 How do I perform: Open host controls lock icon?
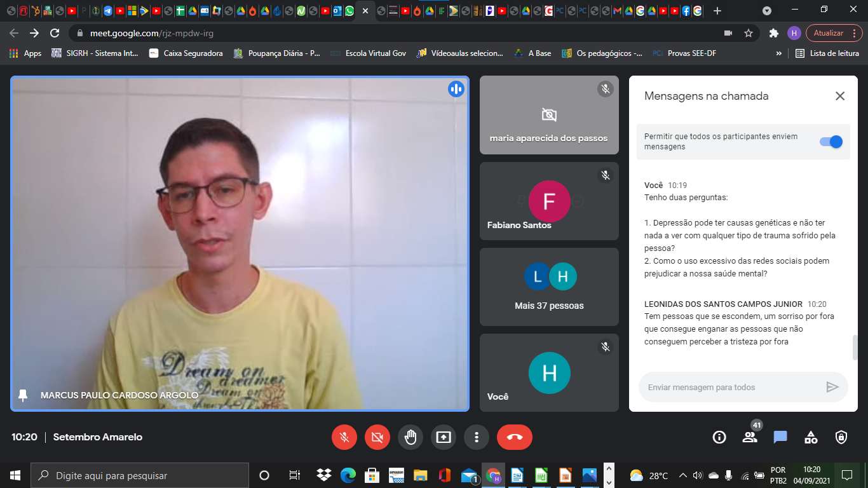pyautogui.click(x=841, y=437)
